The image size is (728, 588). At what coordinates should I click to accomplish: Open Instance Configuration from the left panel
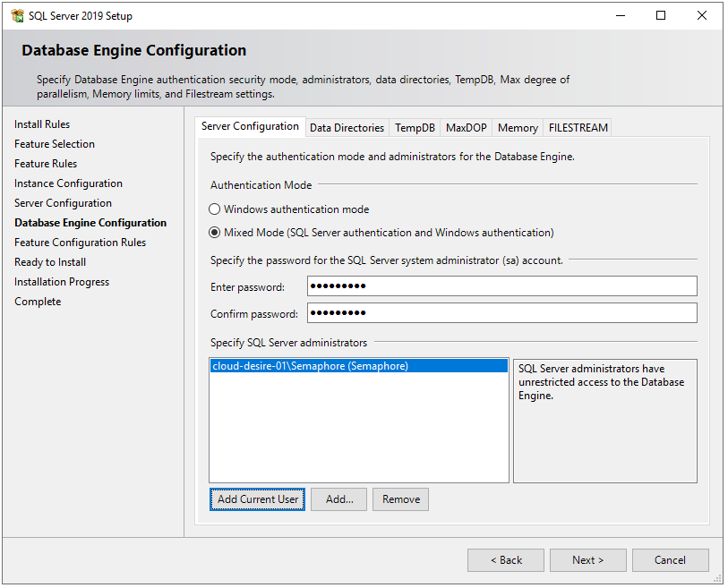coord(68,183)
